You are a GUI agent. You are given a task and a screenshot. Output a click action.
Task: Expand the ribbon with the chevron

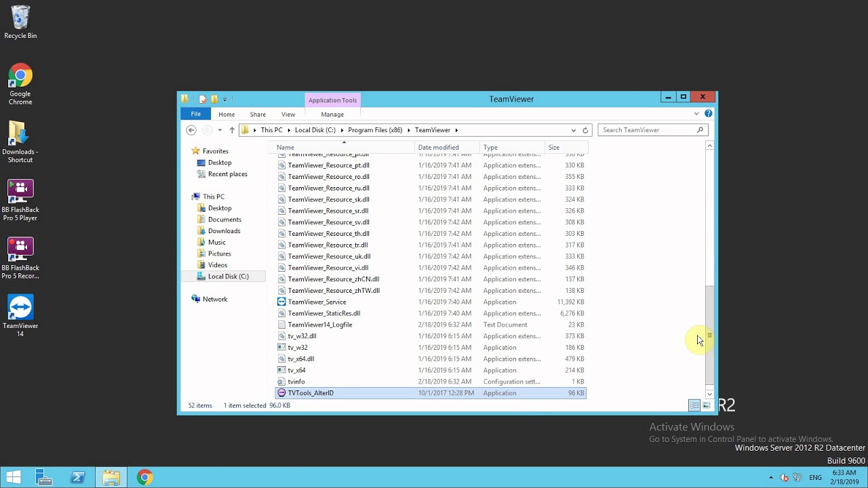pos(696,114)
